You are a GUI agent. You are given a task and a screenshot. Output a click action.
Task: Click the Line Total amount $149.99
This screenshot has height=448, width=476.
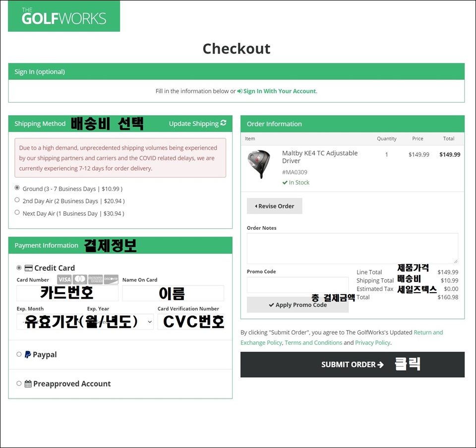point(448,272)
